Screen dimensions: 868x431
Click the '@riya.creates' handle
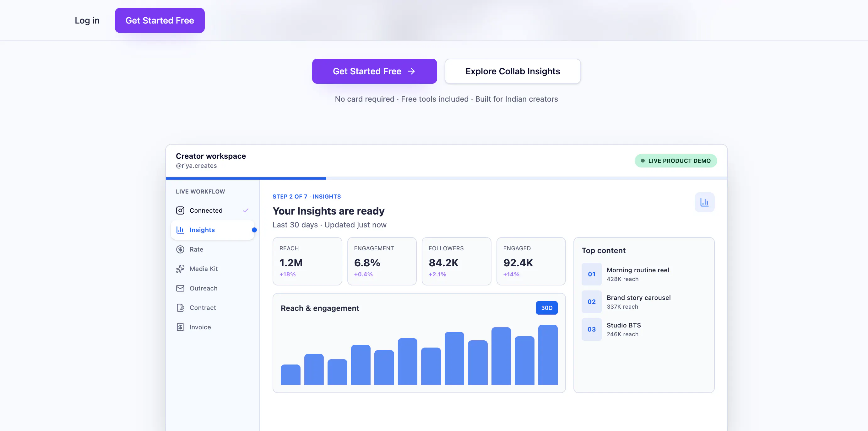[196, 166]
